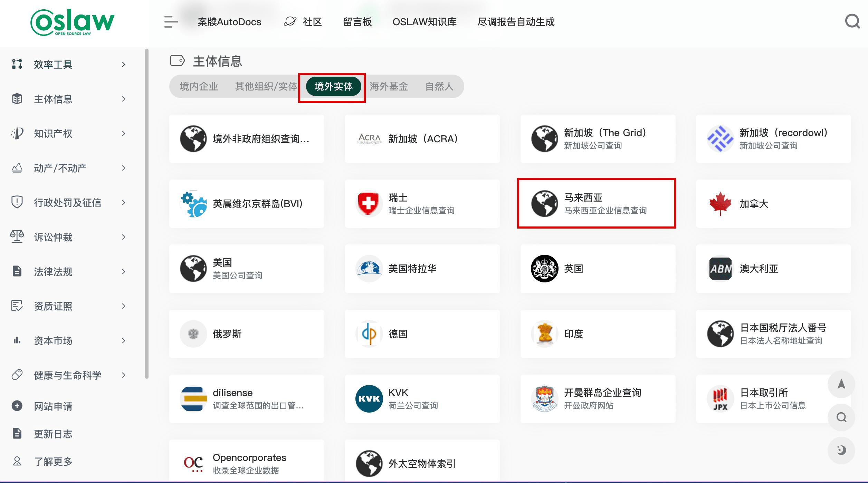Click the JPX logo icon

[720, 399]
